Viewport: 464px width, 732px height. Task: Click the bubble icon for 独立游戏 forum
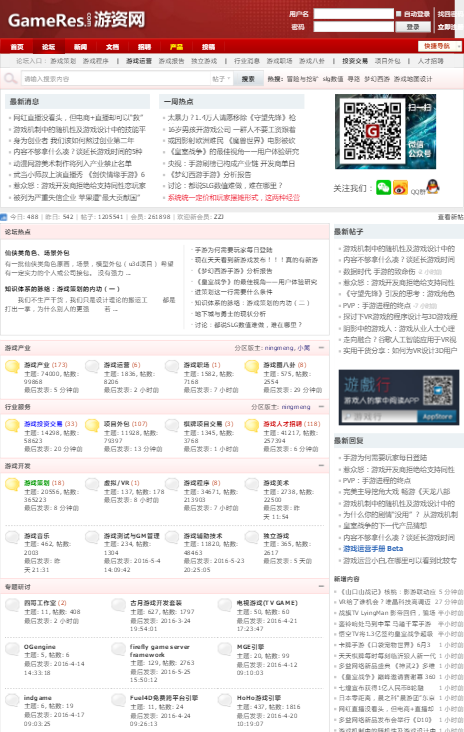click(252, 537)
